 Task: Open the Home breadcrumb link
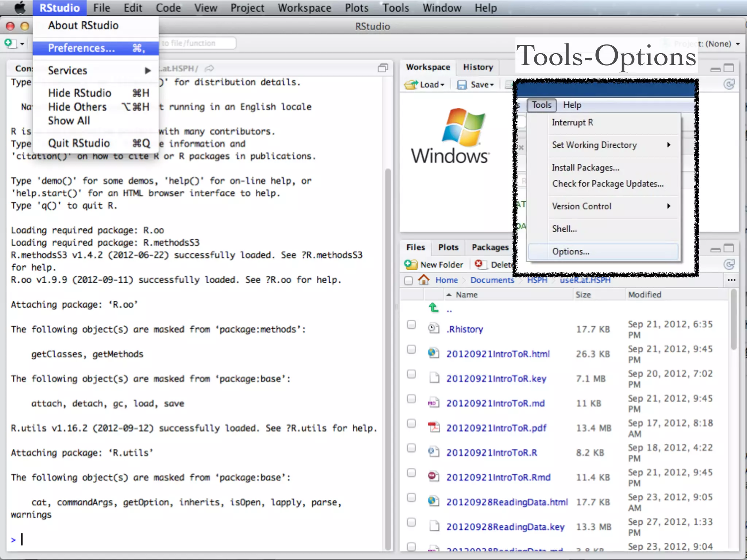(446, 280)
